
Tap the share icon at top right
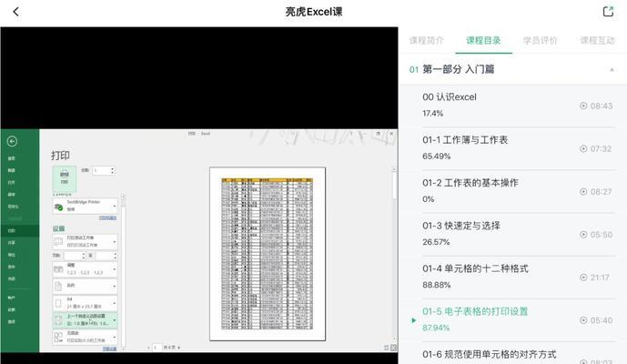pos(608,12)
